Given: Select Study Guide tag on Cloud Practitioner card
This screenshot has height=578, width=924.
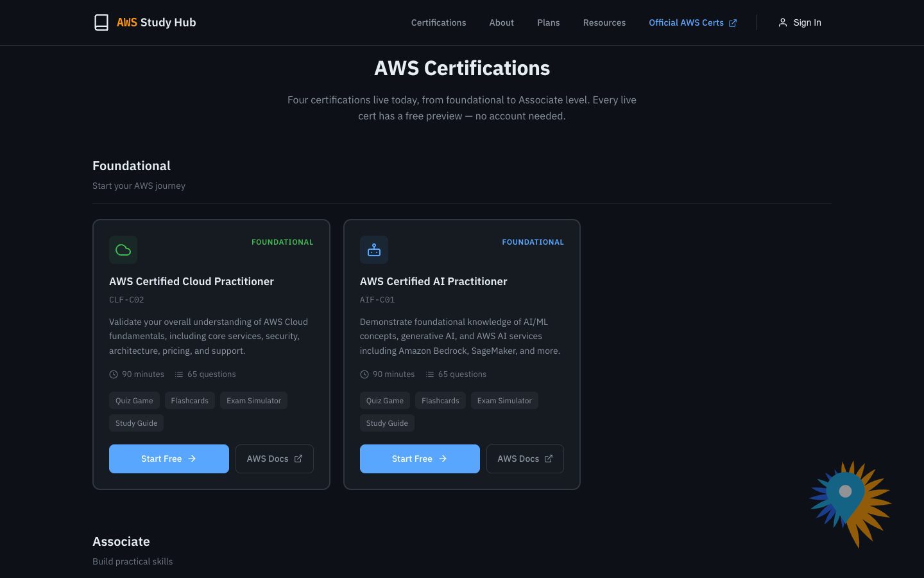Looking at the screenshot, I should tap(137, 423).
